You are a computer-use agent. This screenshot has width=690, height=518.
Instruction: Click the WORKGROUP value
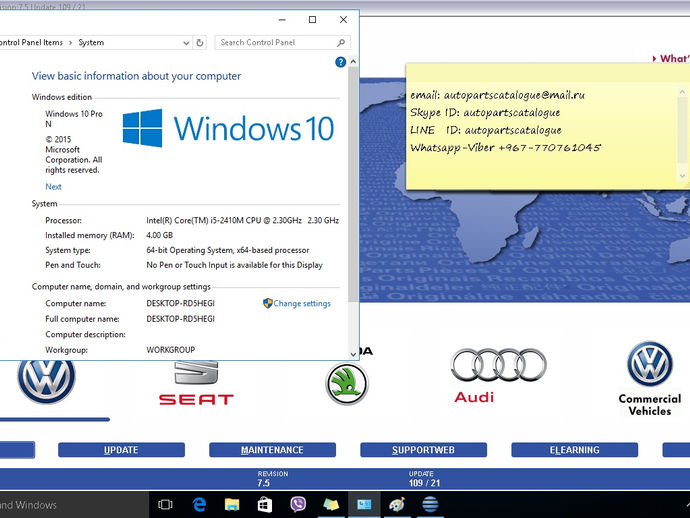[x=170, y=349]
